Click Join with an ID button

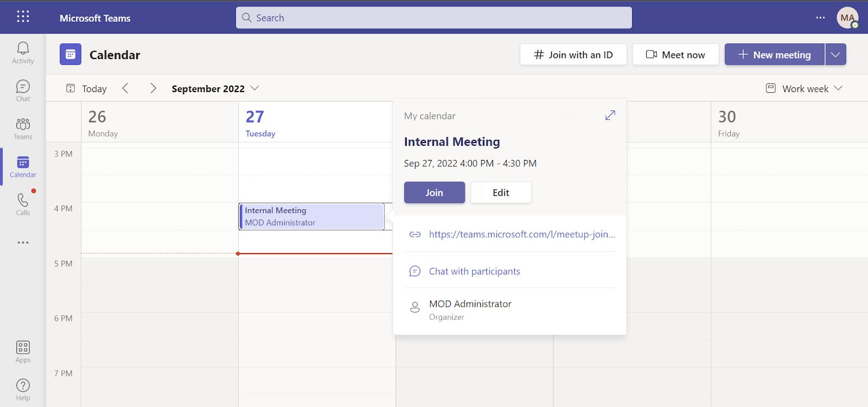click(x=573, y=54)
